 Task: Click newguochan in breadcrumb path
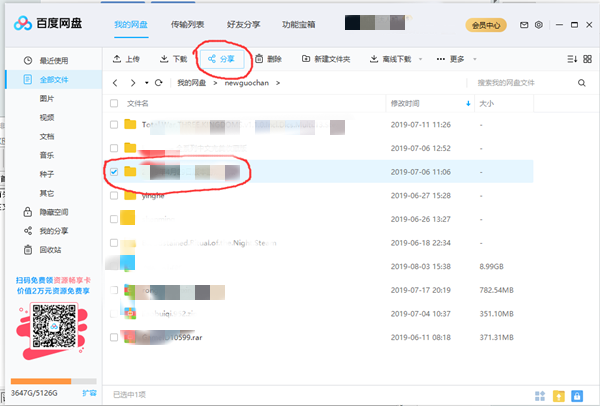tap(247, 83)
